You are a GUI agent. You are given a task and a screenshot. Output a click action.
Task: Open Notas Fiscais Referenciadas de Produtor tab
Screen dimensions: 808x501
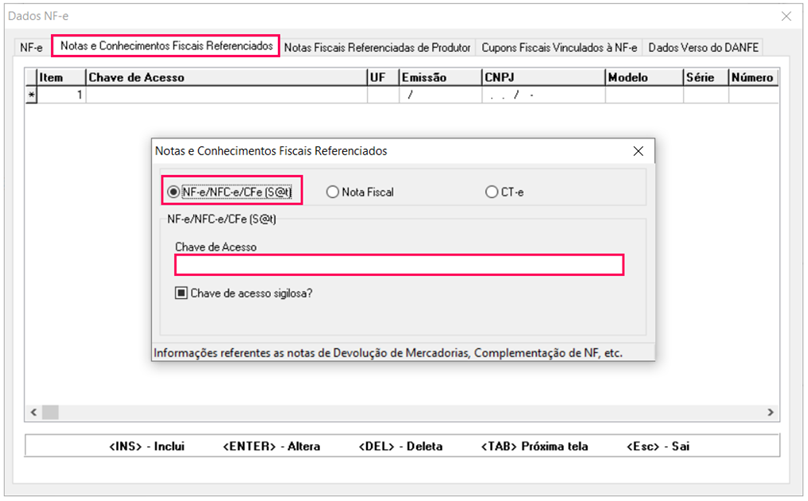[x=377, y=48]
